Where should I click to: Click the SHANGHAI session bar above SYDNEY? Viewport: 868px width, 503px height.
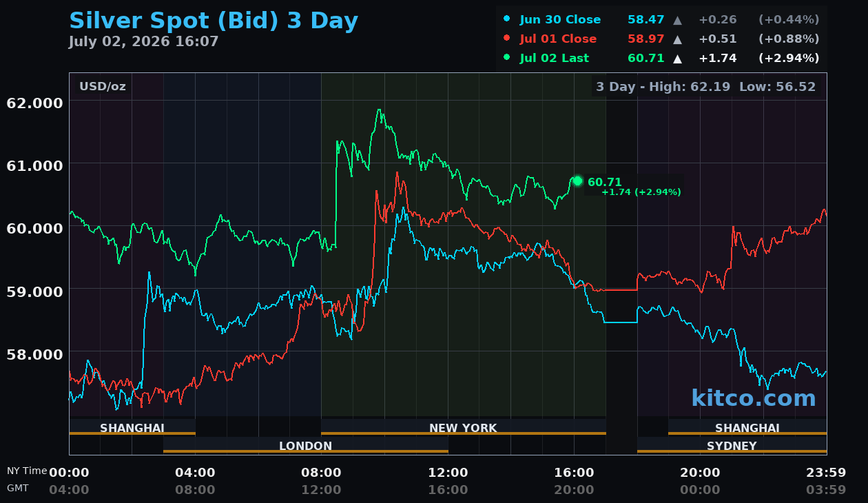click(x=747, y=428)
